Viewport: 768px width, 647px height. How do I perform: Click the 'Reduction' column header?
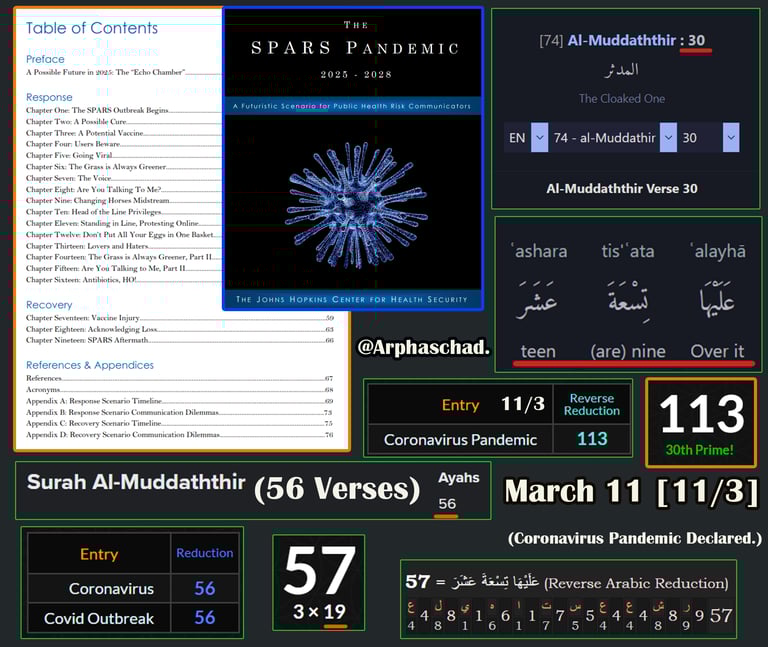pyautogui.click(x=205, y=553)
